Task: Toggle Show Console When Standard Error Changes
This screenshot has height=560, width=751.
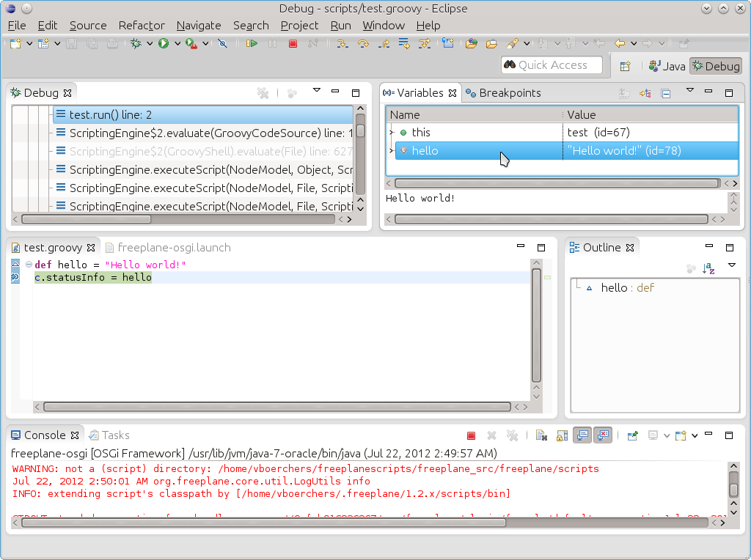Action: (603, 435)
